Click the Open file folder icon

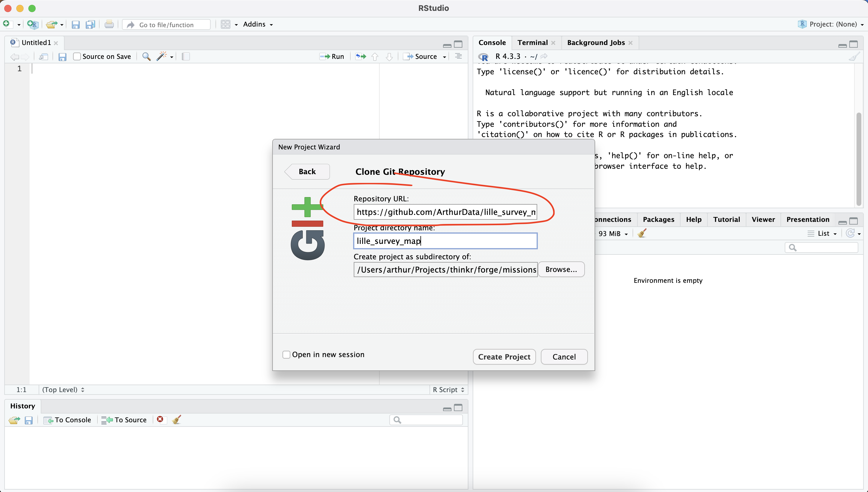click(x=51, y=24)
